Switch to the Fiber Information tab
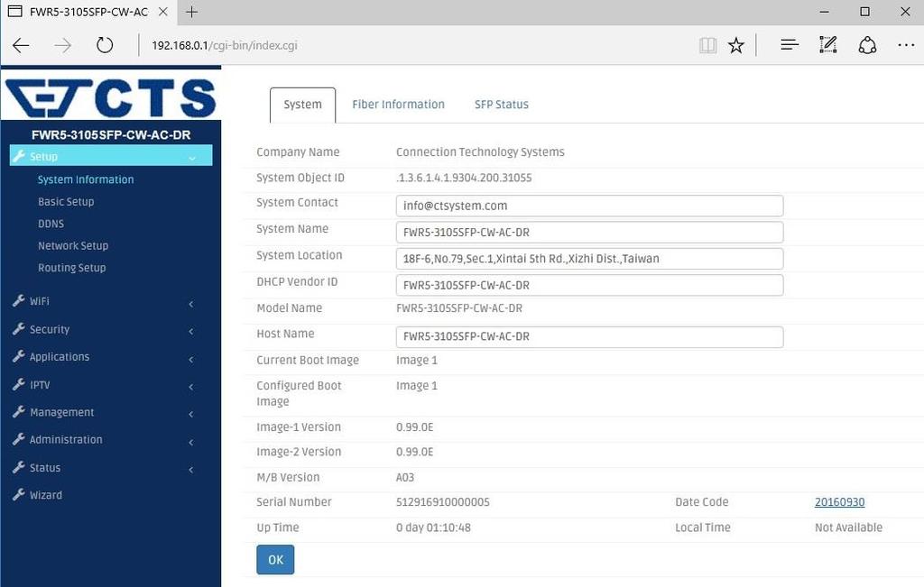The image size is (924, 587). [x=398, y=105]
